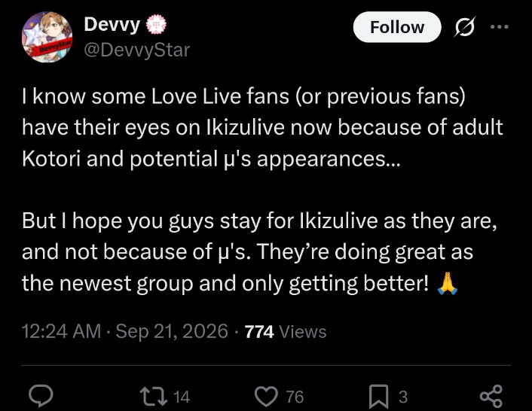Click the Sep 21, 2026 date
532x411 pixels.
[x=172, y=331]
